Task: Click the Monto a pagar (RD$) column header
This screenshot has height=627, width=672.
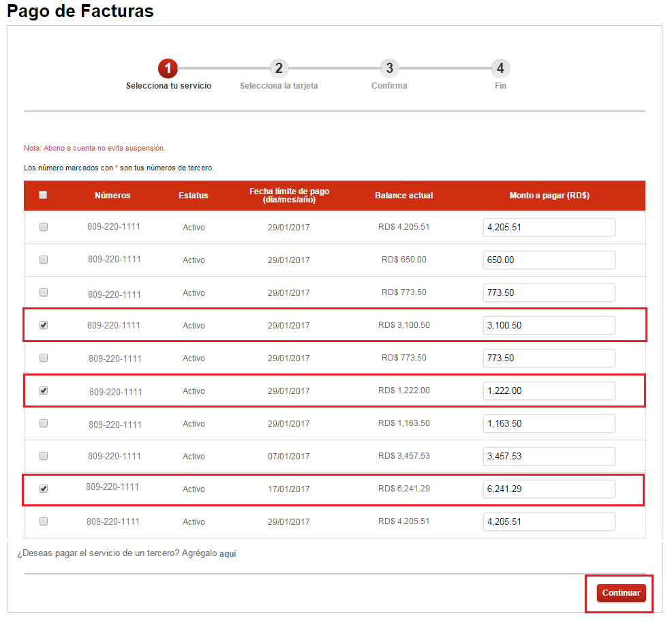Action: (549, 196)
